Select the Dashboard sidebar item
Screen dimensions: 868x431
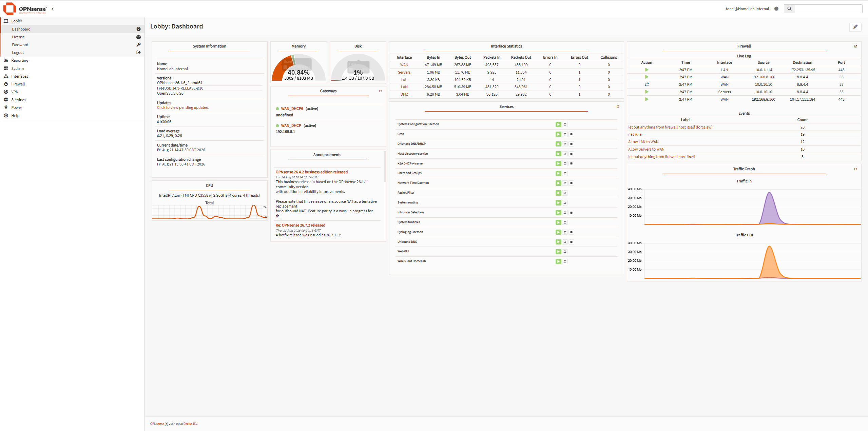(72, 29)
